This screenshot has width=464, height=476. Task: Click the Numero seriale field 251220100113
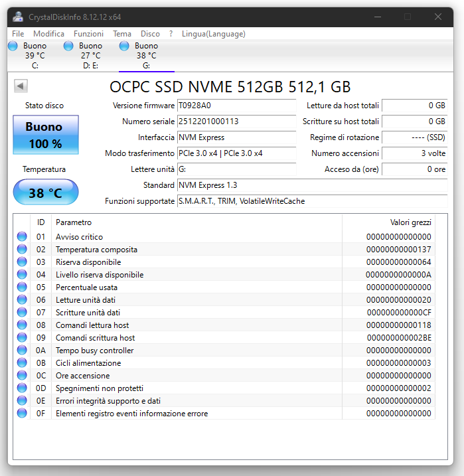click(x=237, y=121)
